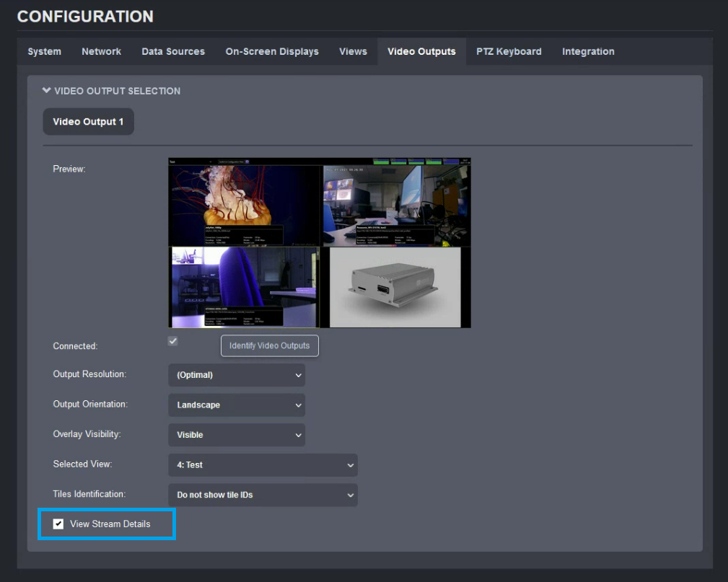Viewport: 728px width, 582px height.
Task: Click the Preview label
Action: pyautogui.click(x=69, y=169)
